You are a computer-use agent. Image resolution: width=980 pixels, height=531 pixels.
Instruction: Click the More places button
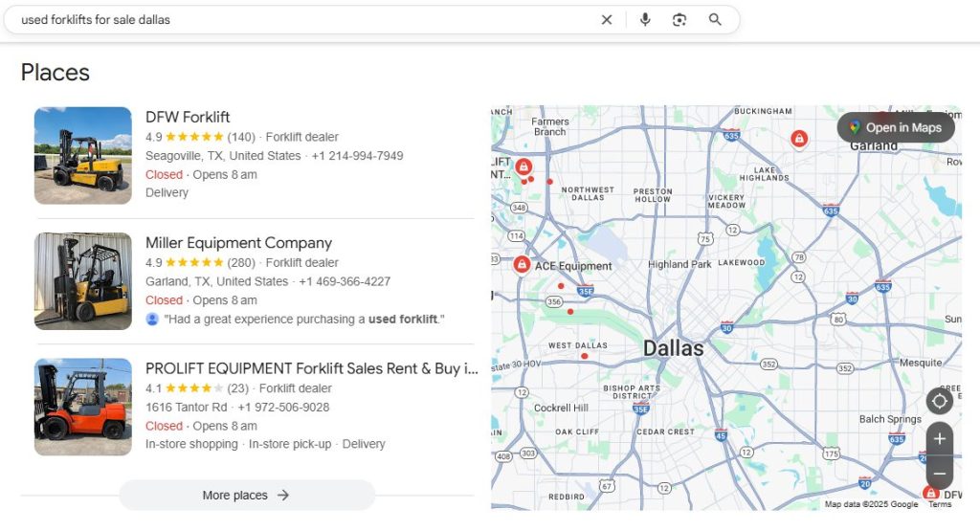pyautogui.click(x=247, y=496)
